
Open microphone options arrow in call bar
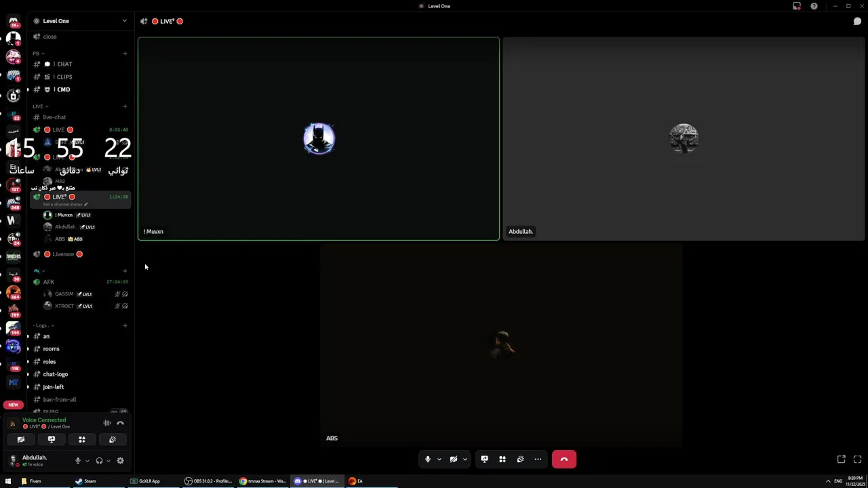[439, 459]
